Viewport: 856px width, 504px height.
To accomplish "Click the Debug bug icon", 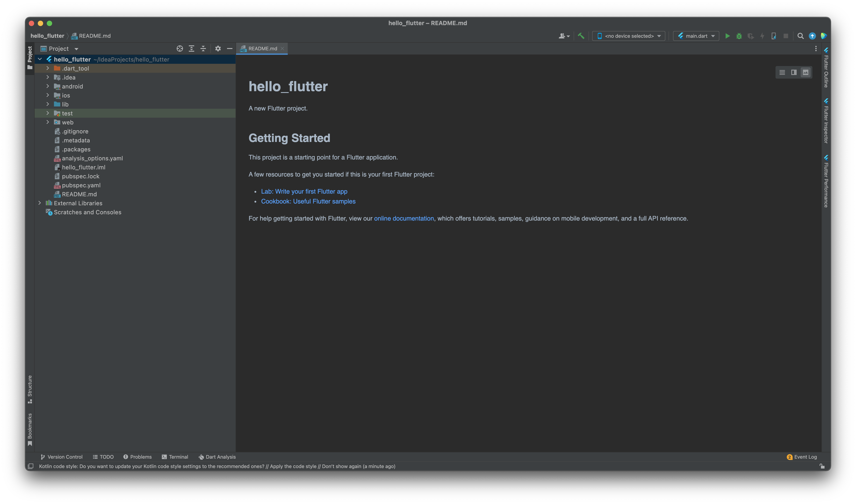I will pos(739,36).
